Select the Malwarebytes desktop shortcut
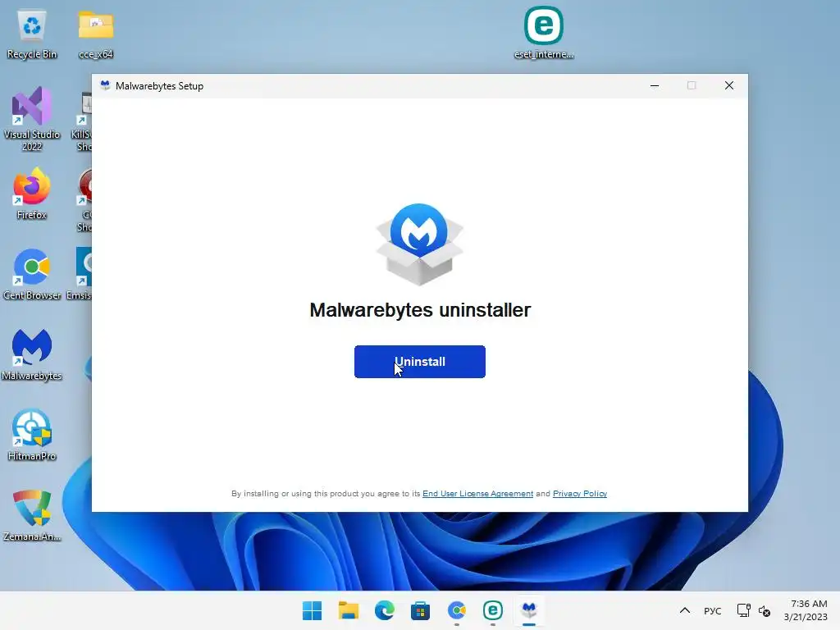This screenshot has height=630, width=840. (x=32, y=354)
